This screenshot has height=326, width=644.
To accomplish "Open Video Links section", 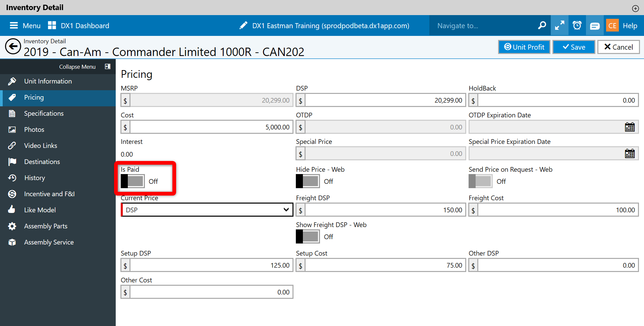I will (x=58, y=146).
